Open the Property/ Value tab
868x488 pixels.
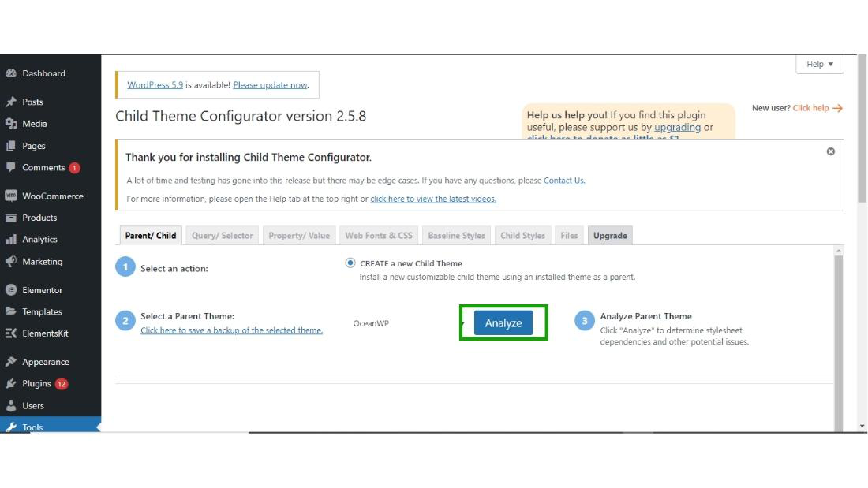[299, 235]
